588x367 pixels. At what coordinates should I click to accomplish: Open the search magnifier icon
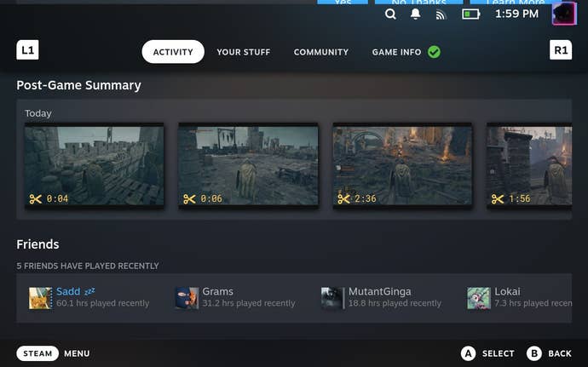(x=390, y=14)
